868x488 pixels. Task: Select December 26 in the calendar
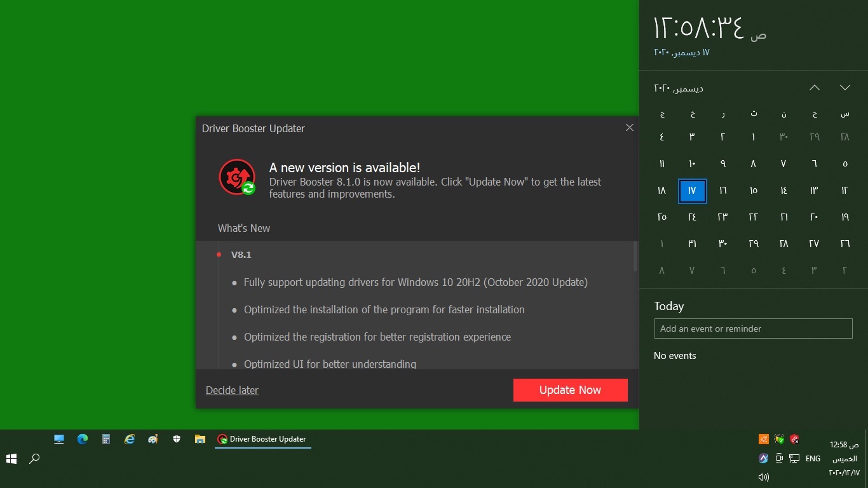pyautogui.click(x=845, y=244)
